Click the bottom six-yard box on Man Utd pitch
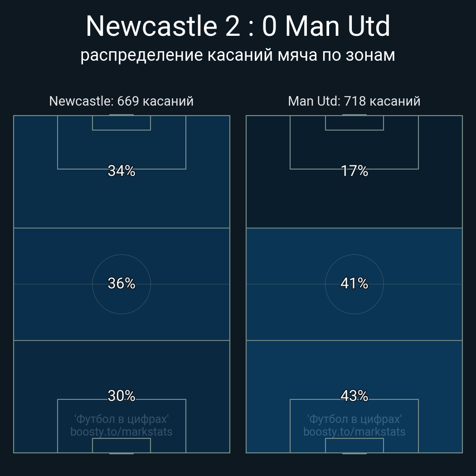The image size is (476, 476). click(x=354, y=445)
